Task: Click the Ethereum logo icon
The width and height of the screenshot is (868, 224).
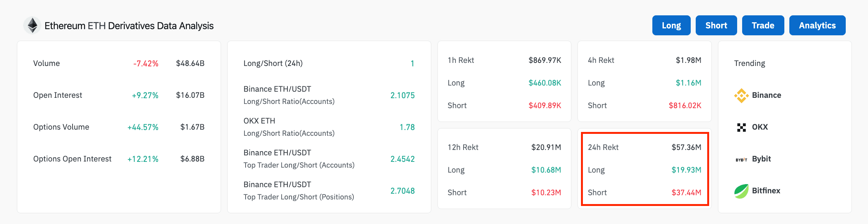Action: (x=32, y=26)
